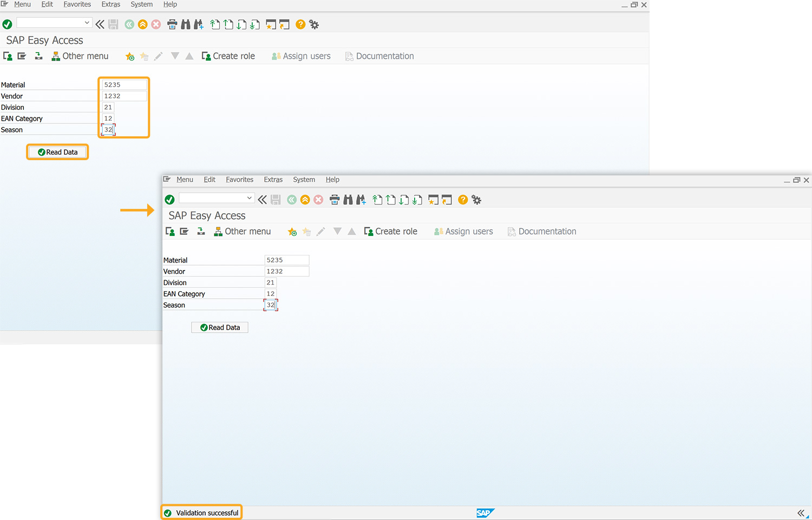The image size is (812, 520).
Task: Click Add to Favorites star in front window
Action: 292,232
